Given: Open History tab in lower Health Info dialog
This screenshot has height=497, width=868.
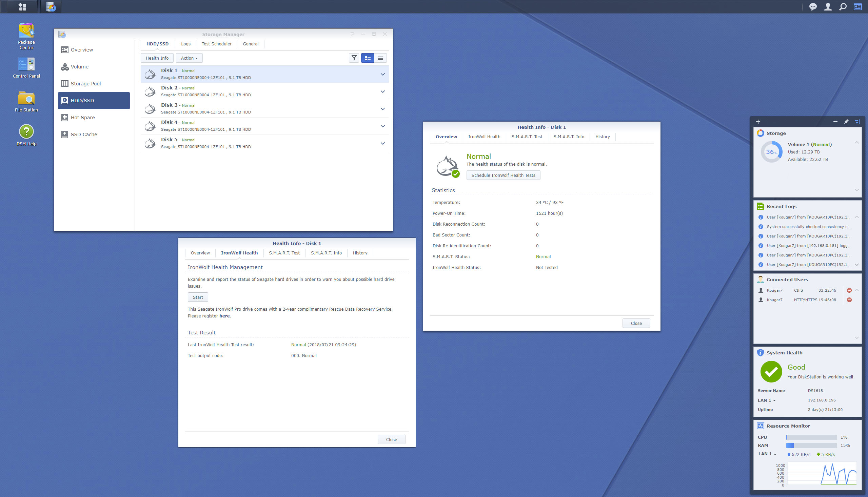Looking at the screenshot, I should [x=360, y=253].
